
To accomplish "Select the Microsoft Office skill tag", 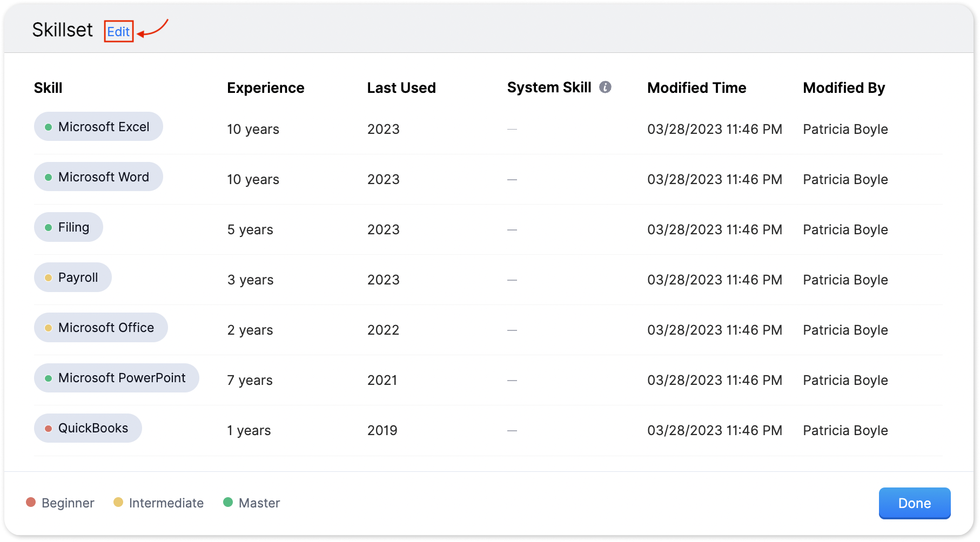I will point(101,328).
